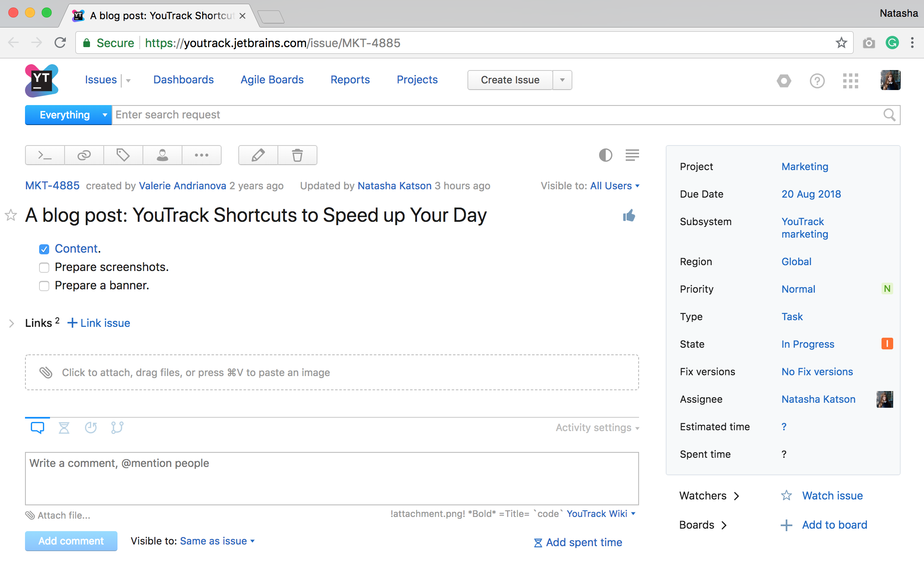Screen dimensions: 924x562
Task: Uncheck the Content checkbox
Action: tap(44, 249)
